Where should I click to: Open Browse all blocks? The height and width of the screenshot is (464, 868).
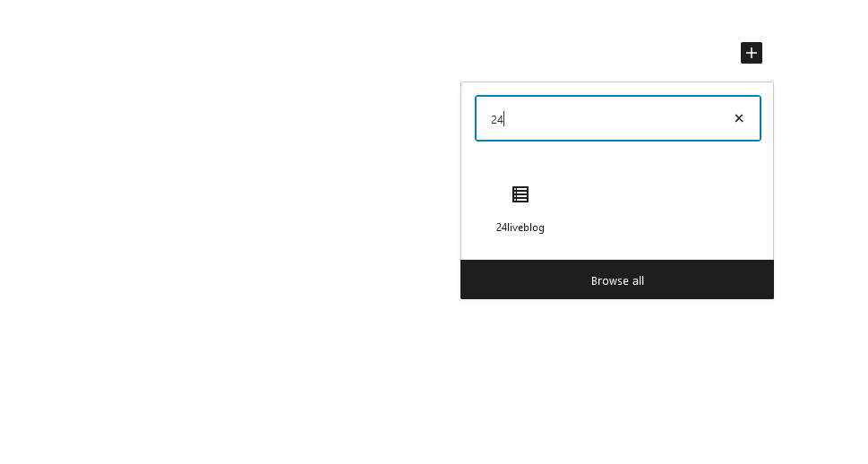point(617,279)
